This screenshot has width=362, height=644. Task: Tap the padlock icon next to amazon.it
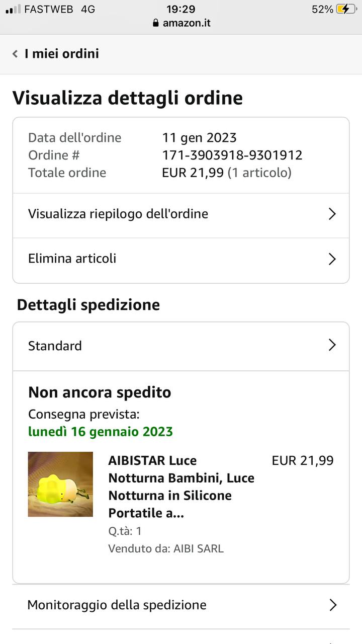click(x=155, y=23)
